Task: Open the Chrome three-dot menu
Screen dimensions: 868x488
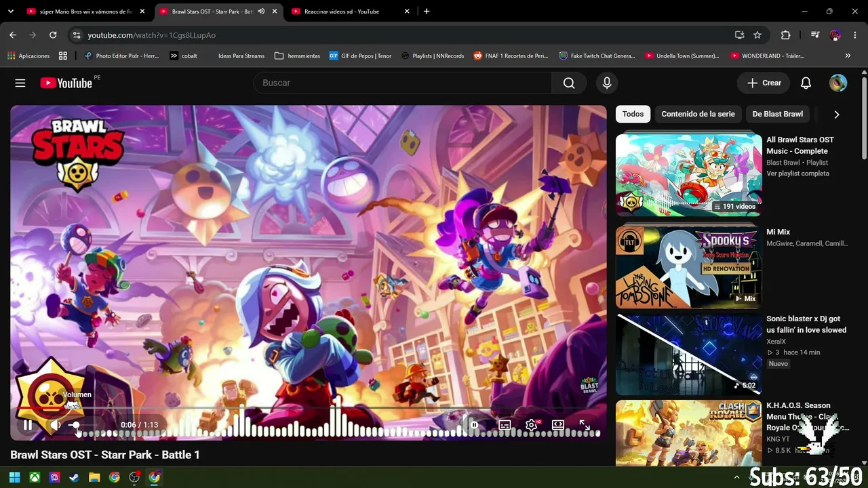Action: point(854,35)
